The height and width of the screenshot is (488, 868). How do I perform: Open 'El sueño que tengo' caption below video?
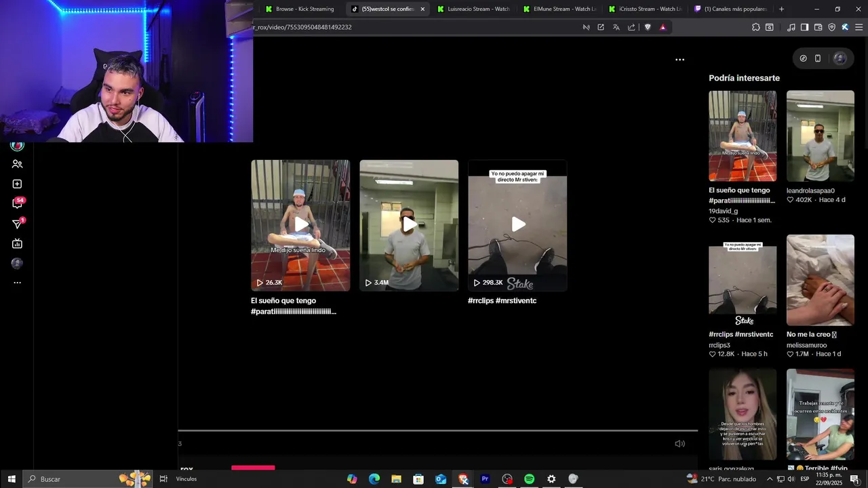294,306
